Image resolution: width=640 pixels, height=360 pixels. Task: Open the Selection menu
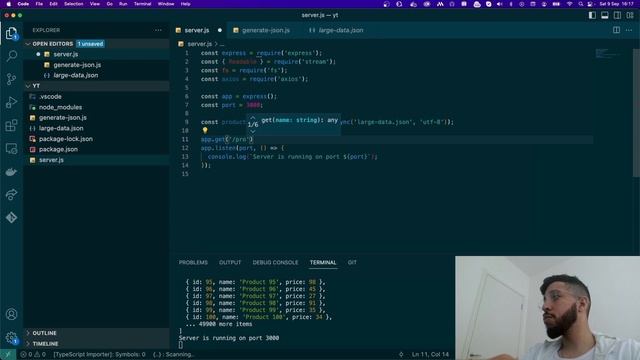click(73, 4)
